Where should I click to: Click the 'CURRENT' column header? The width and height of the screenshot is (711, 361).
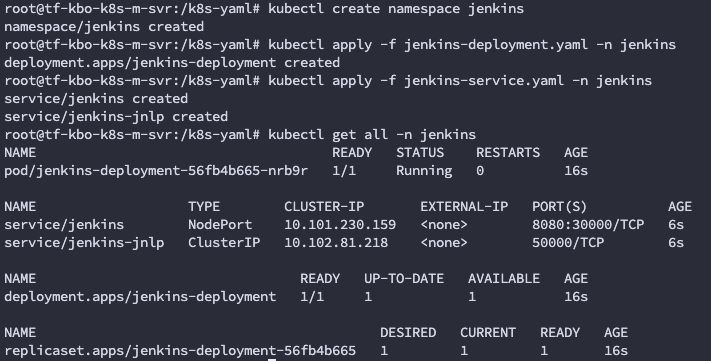click(488, 333)
